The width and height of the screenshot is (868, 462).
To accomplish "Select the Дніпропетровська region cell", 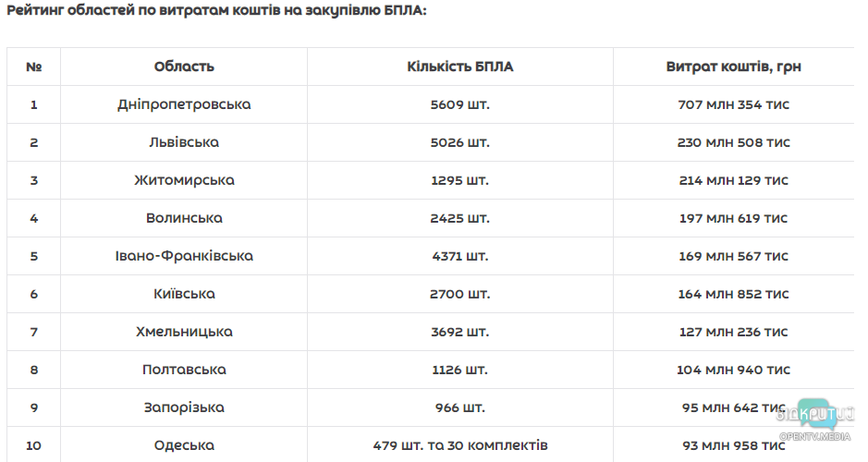I will point(184,104).
